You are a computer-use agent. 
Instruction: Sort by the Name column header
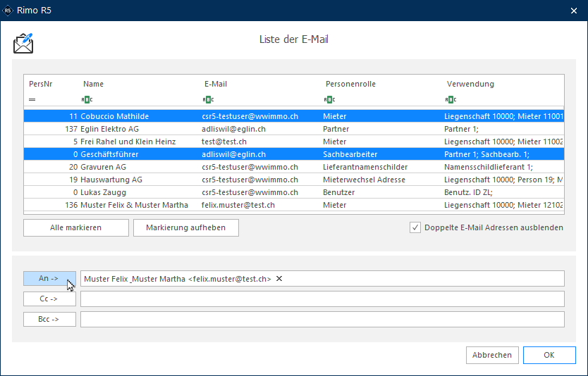(x=93, y=84)
